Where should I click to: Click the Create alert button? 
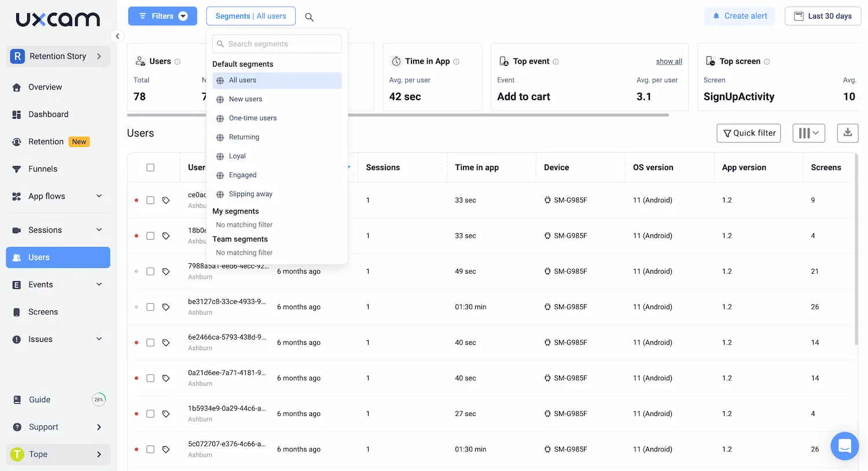click(740, 16)
